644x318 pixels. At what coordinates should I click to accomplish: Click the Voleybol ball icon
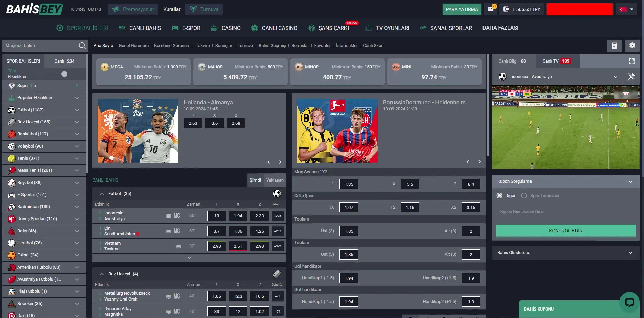coord(12,146)
